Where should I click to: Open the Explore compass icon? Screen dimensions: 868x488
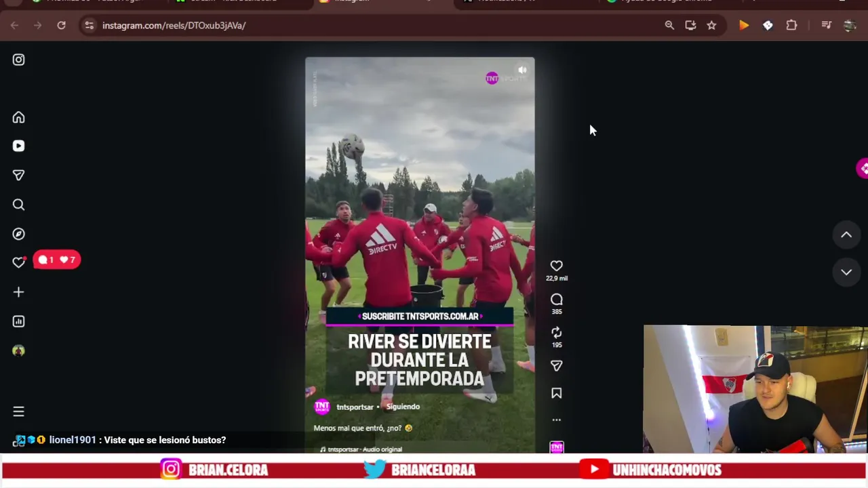pyautogui.click(x=18, y=234)
